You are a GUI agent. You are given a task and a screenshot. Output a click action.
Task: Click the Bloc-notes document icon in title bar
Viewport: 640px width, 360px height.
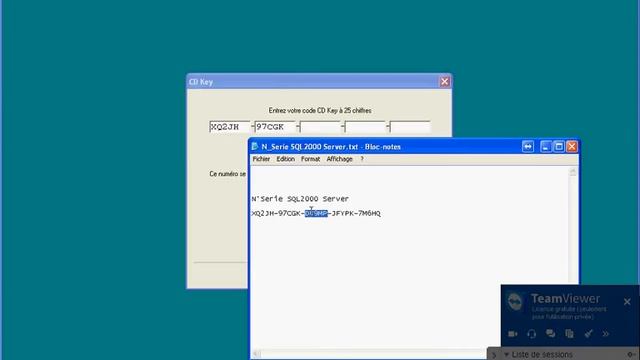click(255, 147)
